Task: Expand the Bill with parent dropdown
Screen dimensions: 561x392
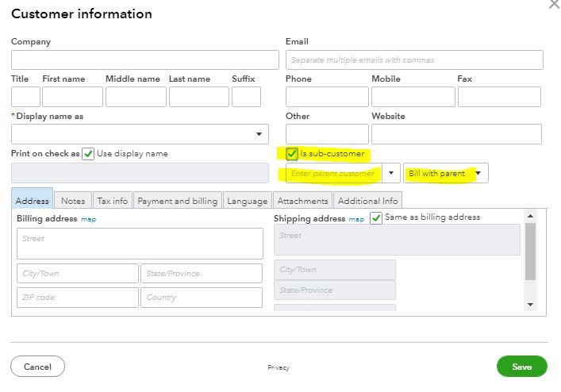Action: [478, 174]
